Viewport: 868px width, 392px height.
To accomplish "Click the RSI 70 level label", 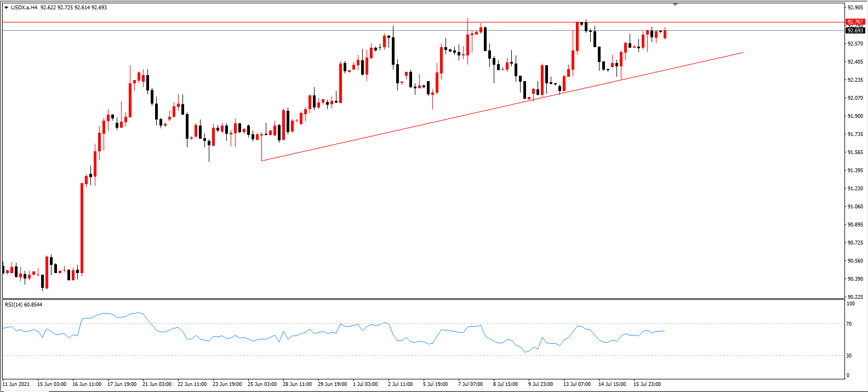I will [x=849, y=324].
